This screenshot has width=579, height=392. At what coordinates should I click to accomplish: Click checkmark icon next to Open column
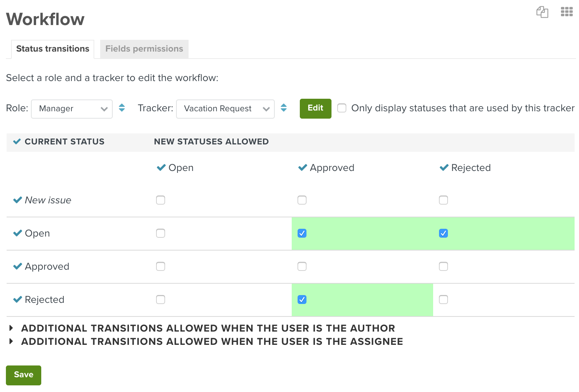[161, 168]
